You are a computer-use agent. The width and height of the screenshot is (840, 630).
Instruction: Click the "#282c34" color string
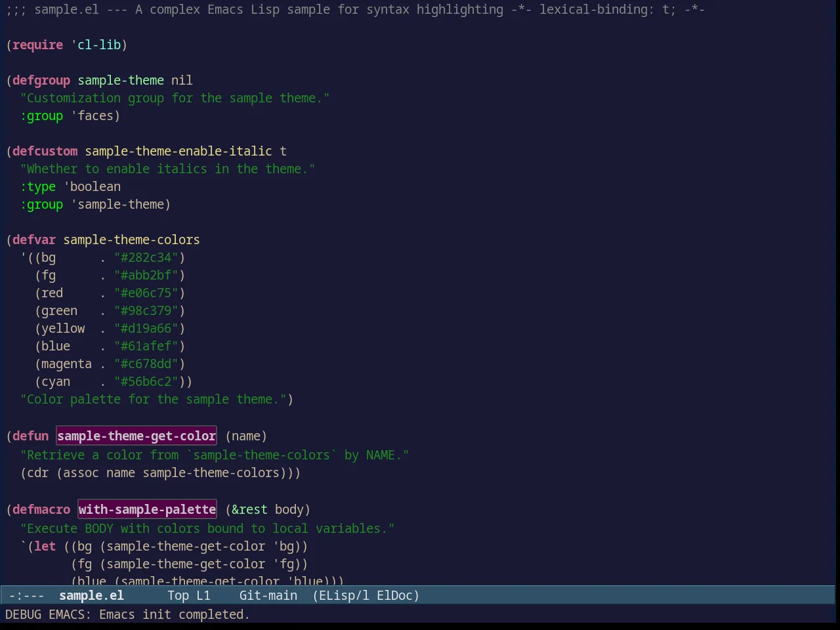146,257
